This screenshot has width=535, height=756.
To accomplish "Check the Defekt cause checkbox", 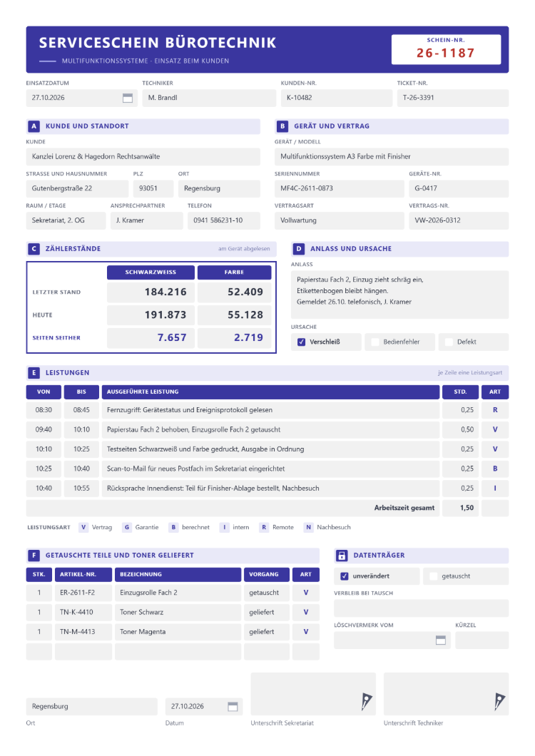I will click(449, 342).
